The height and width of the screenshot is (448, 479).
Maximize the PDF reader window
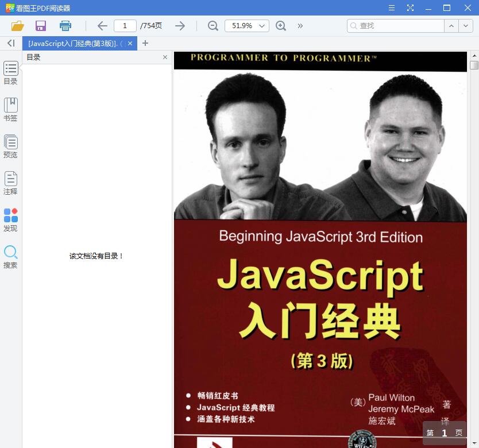point(447,8)
